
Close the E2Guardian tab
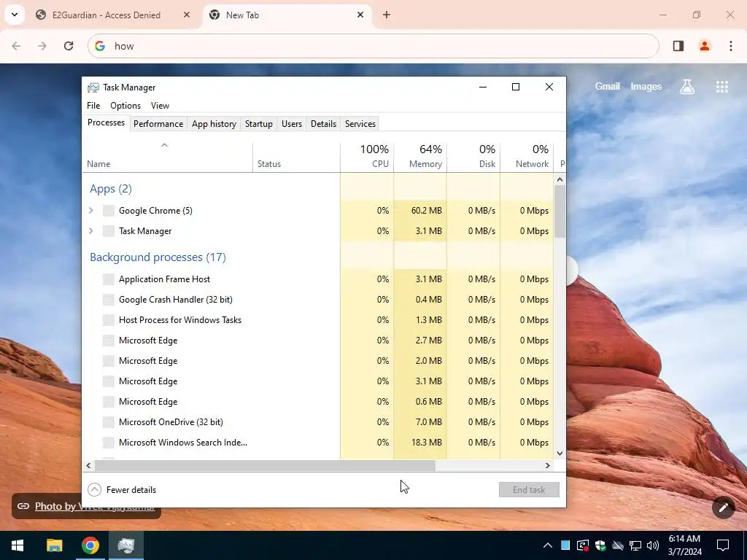(187, 15)
